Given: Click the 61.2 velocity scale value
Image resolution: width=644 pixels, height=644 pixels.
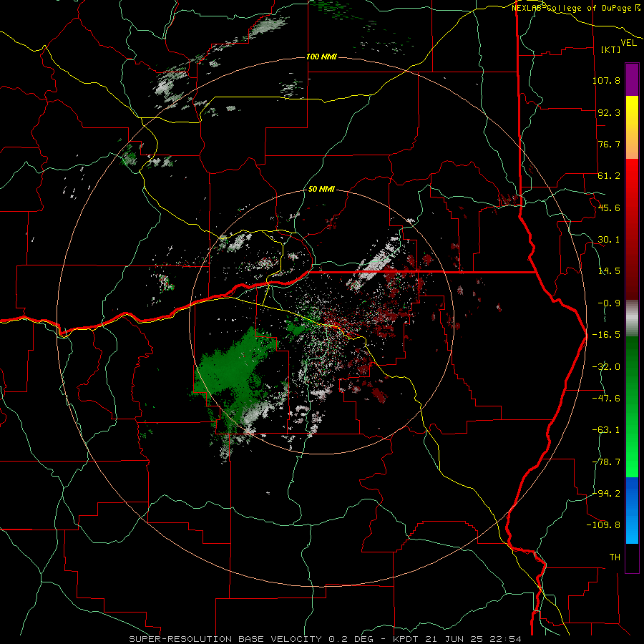Looking at the screenshot, I should pyautogui.click(x=609, y=176).
